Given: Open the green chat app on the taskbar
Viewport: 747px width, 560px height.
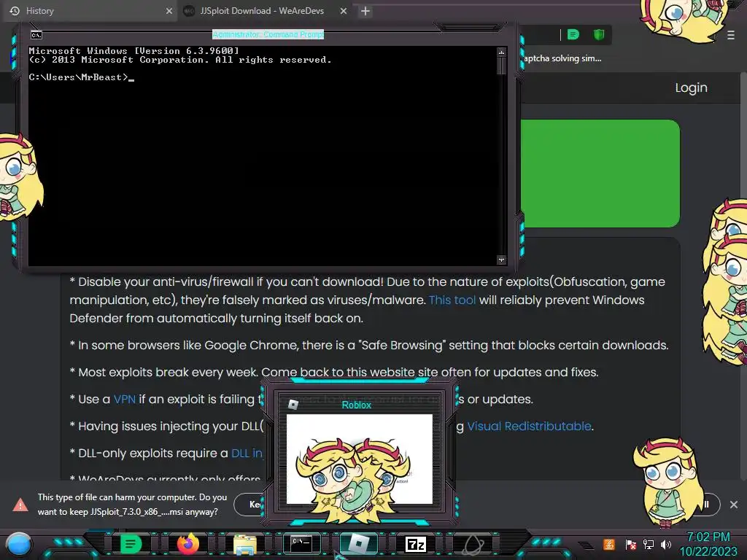Looking at the screenshot, I should click(x=131, y=544).
